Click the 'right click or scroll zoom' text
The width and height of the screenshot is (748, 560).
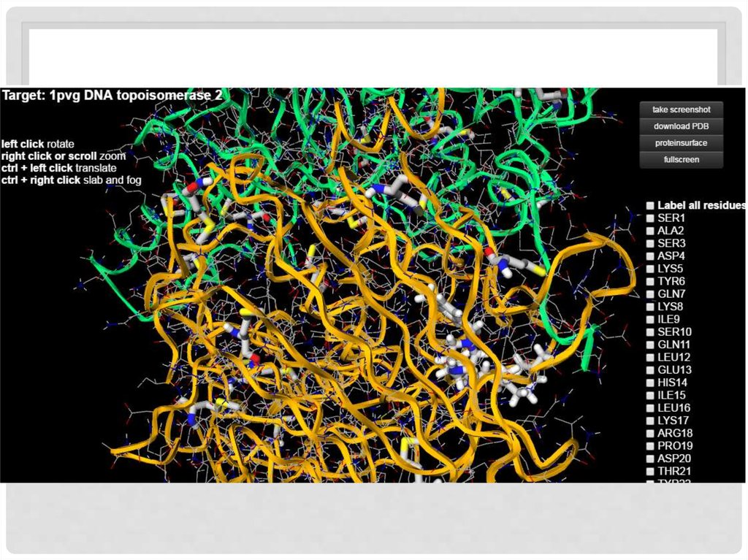pos(64,156)
